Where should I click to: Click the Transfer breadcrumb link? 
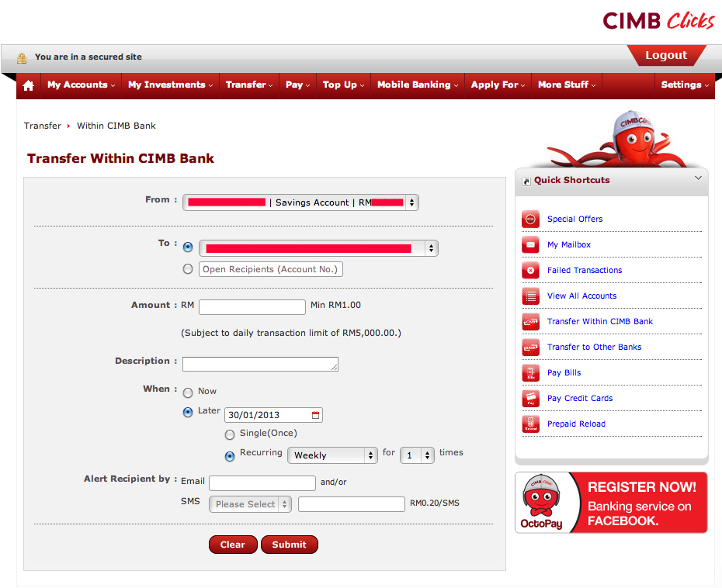pos(43,126)
